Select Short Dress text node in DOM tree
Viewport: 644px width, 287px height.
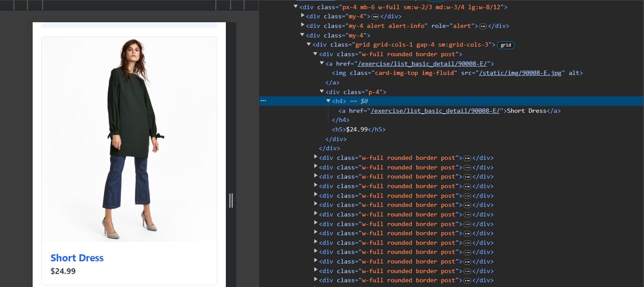(x=527, y=111)
